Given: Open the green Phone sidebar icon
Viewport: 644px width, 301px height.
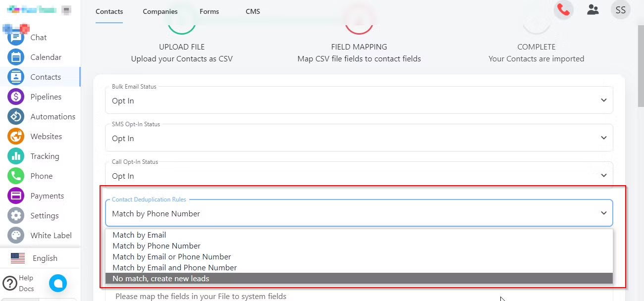Looking at the screenshot, I should coord(16,176).
